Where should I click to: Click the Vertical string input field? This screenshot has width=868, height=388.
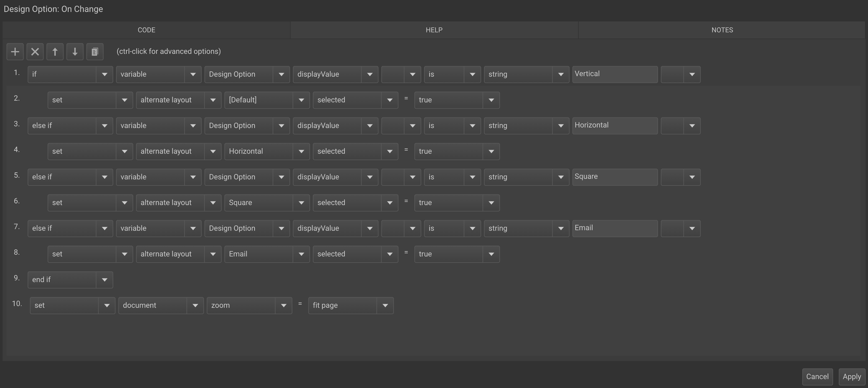point(614,74)
